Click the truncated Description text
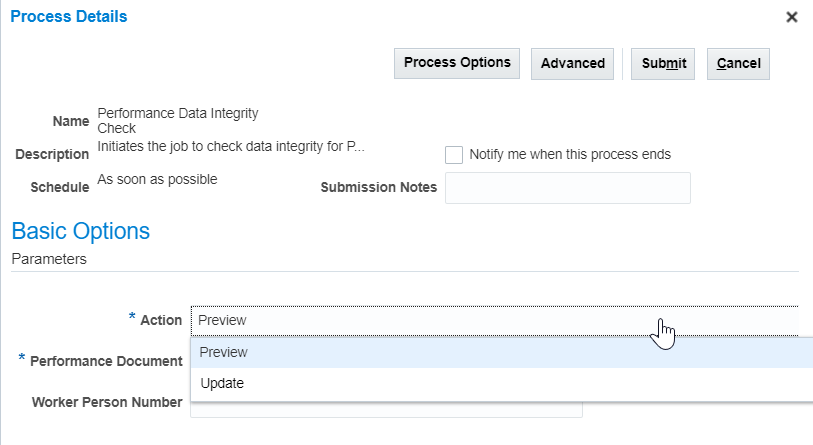813x445 pixels. pyautogui.click(x=230, y=147)
